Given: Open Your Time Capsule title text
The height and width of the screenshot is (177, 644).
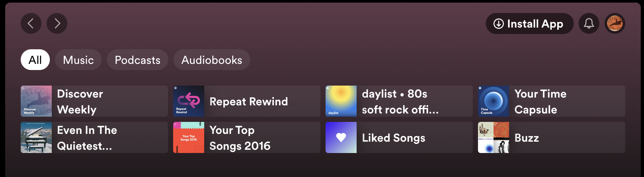Looking at the screenshot, I should [x=540, y=101].
